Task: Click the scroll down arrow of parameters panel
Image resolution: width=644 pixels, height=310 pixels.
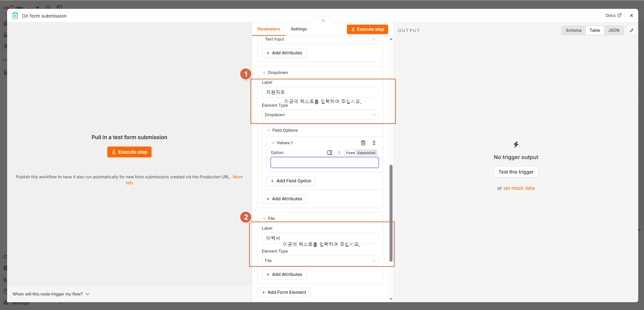Action: (x=391, y=299)
